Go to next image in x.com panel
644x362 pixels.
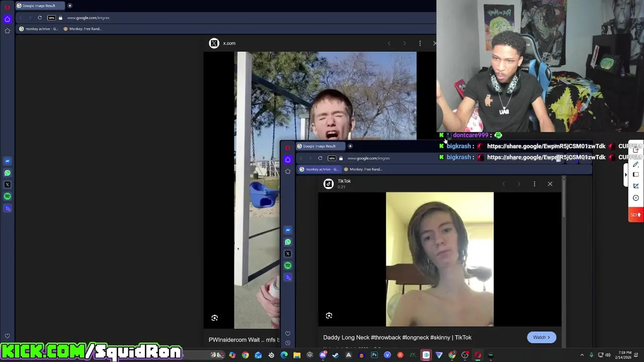point(404,43)
